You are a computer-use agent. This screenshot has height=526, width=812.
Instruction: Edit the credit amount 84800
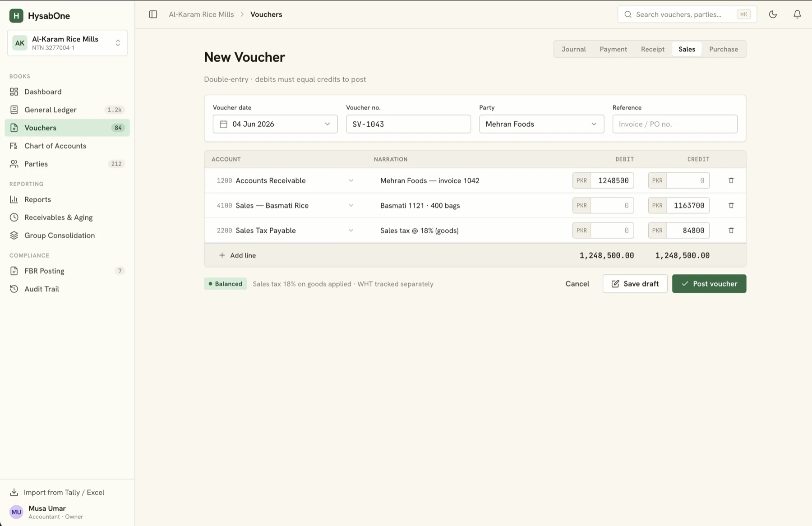tap(688, 231)
